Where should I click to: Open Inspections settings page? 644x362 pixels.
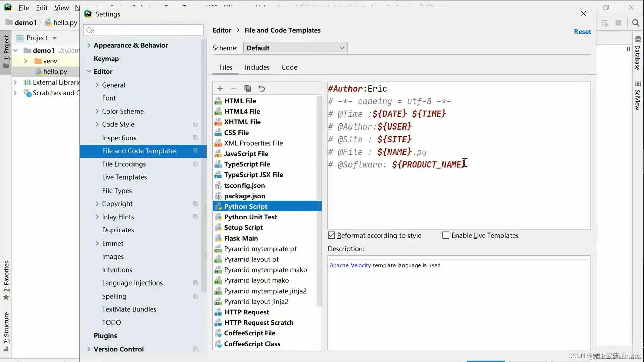pyautogui.click(x=119, y=138)
